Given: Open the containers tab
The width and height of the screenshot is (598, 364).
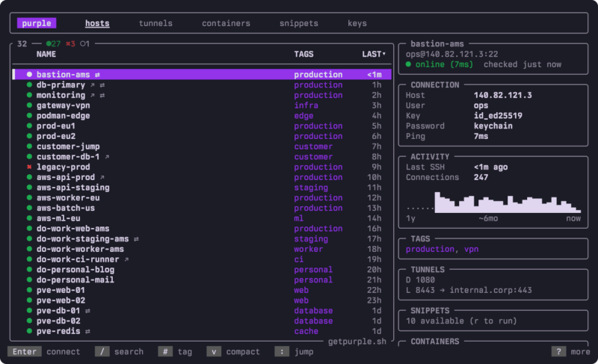Looking at the screenshot, I should coord(226,23).
